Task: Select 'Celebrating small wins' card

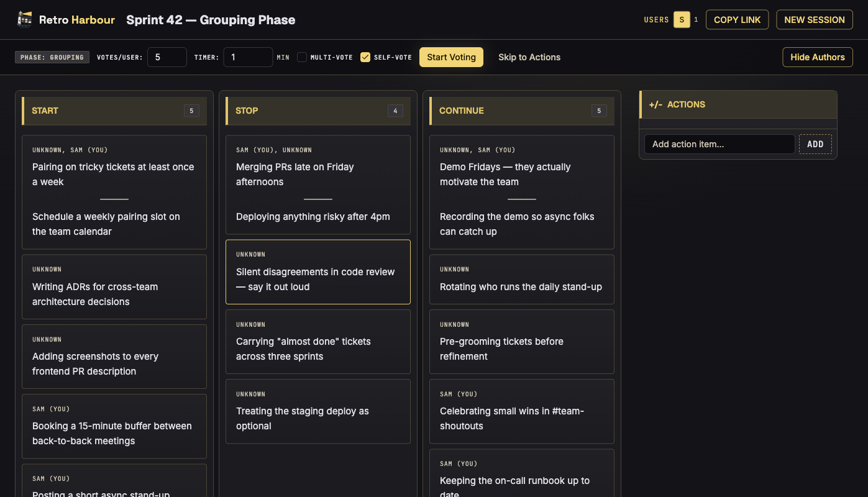Action: click(522, 411)
